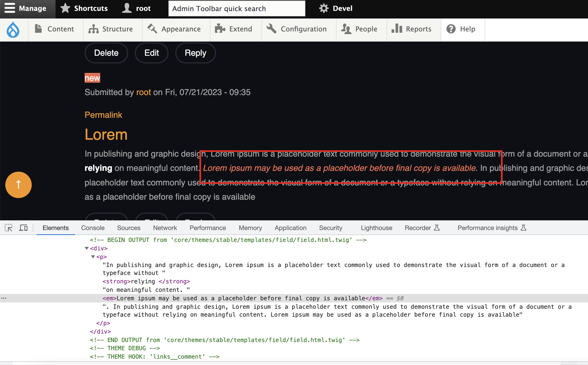
Task: Click the Devel gear icon
Action: tap(324, 8)
